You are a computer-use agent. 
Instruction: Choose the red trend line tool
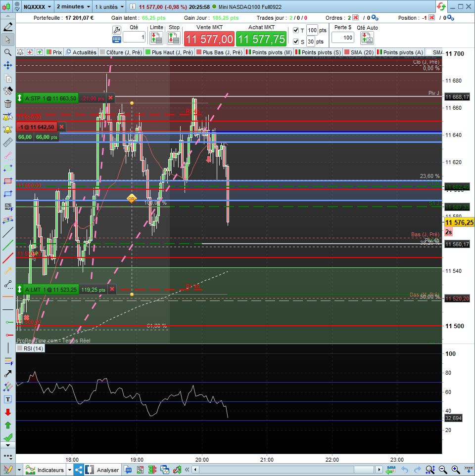click(8, 258)
